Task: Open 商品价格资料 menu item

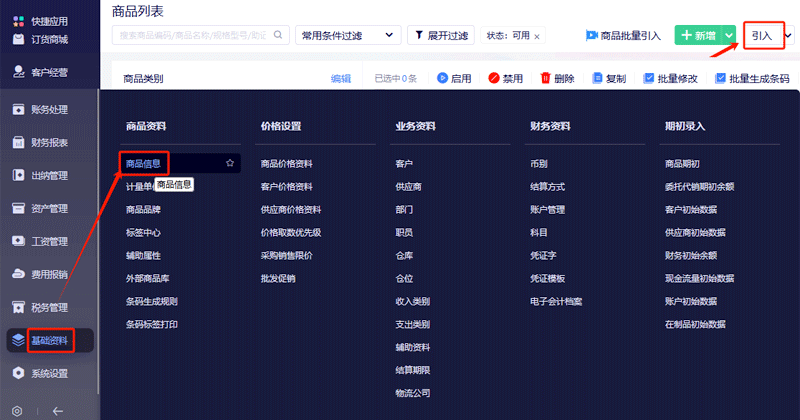Action: click(x=287, y=163)
